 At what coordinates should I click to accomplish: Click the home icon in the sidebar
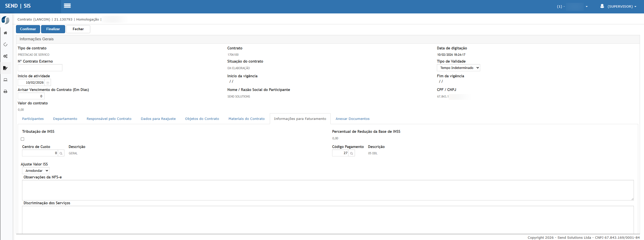click(x=5, y=33)
